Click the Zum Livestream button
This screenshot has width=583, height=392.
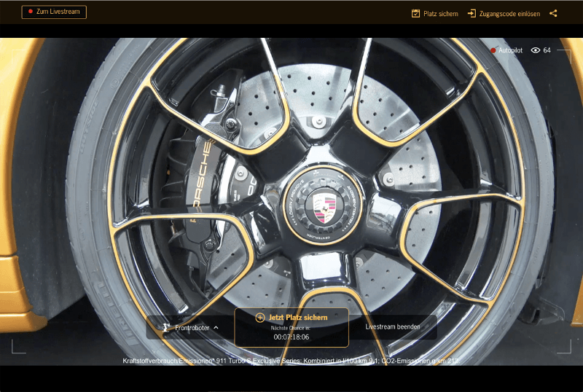[54, 12]
